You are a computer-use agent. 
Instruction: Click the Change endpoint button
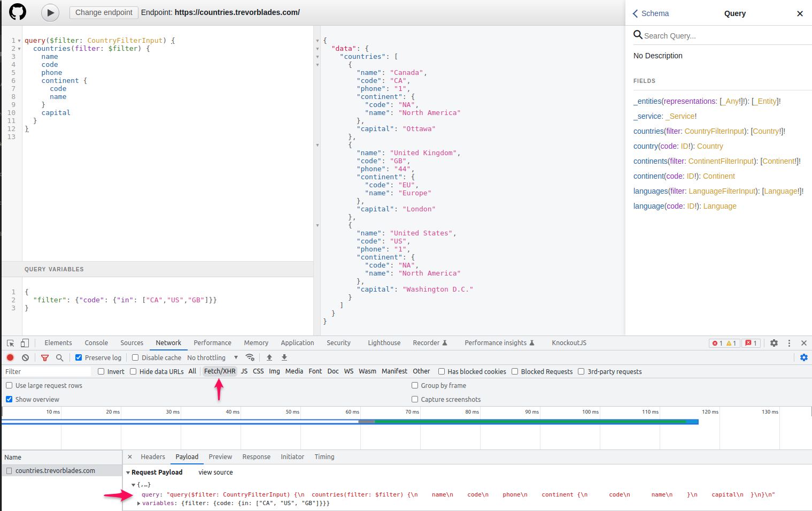(103, 12)
